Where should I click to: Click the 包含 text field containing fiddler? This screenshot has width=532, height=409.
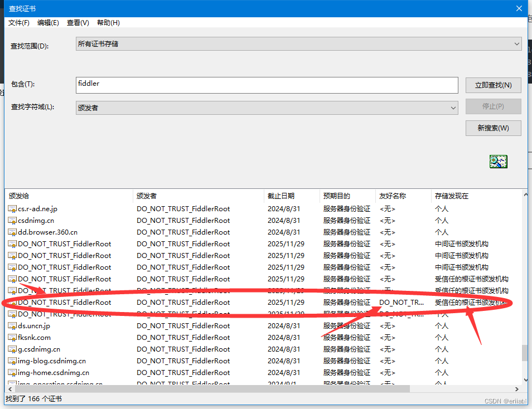pyautogui.click(x=267, y=85)
